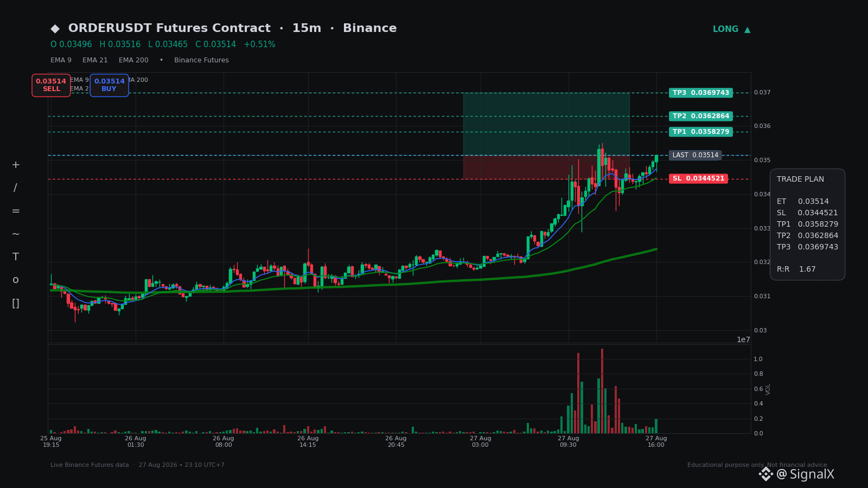Click the 0.6 volume axis label
868x488 pixels.
758,389
